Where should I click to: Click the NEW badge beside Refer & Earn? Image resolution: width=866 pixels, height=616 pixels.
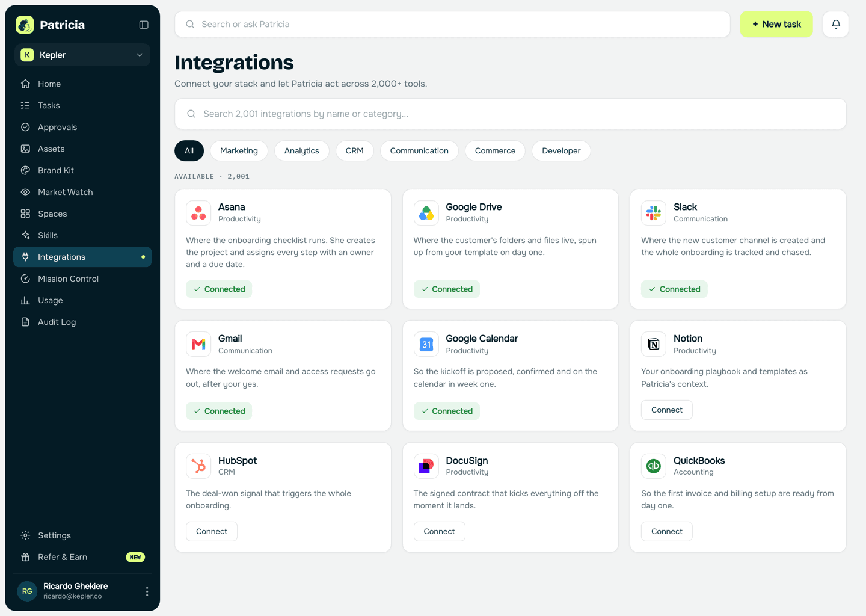135,557
